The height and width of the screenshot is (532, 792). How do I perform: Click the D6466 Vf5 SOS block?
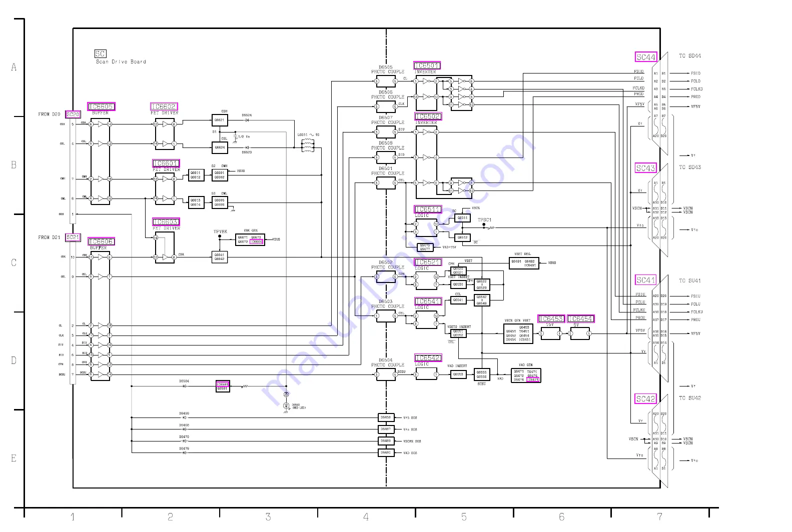tap(386, 417)
